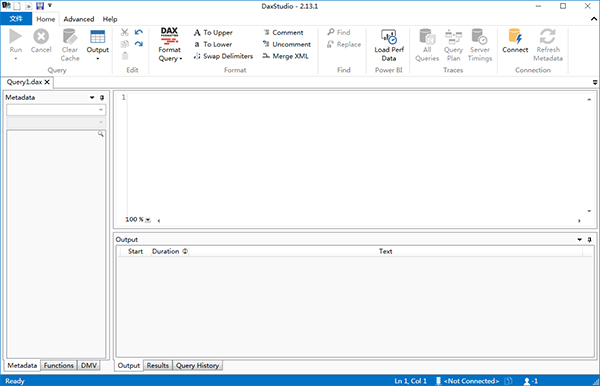Toggle the Query Plan trace
600x386 pixels.
pyautogui.click(x=453, y=44)
